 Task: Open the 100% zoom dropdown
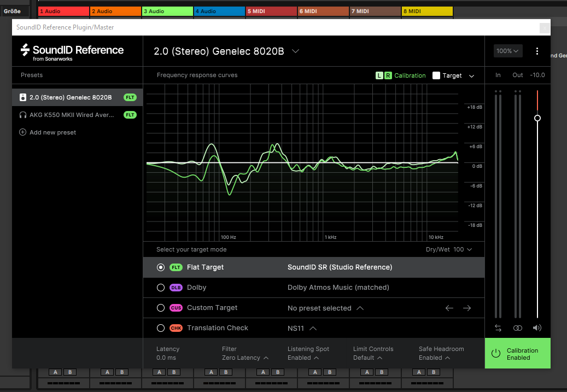(x=507, y=51)
